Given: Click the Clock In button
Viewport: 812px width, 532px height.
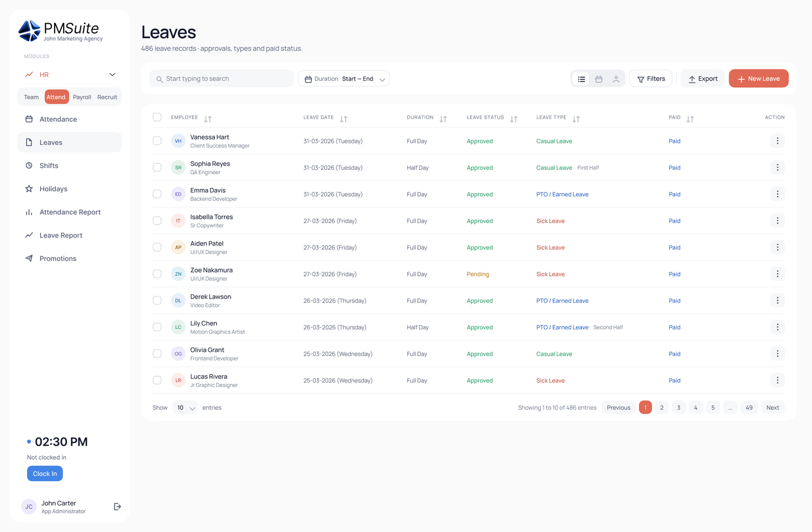Looking at the screenshot, I should coord(45,474).
